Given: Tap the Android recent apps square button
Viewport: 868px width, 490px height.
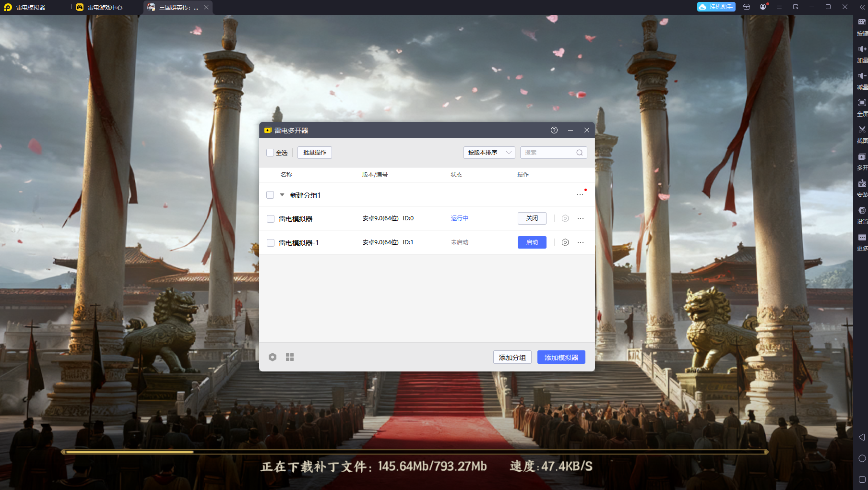Looking at the screenshot, I should click(862, 479).
